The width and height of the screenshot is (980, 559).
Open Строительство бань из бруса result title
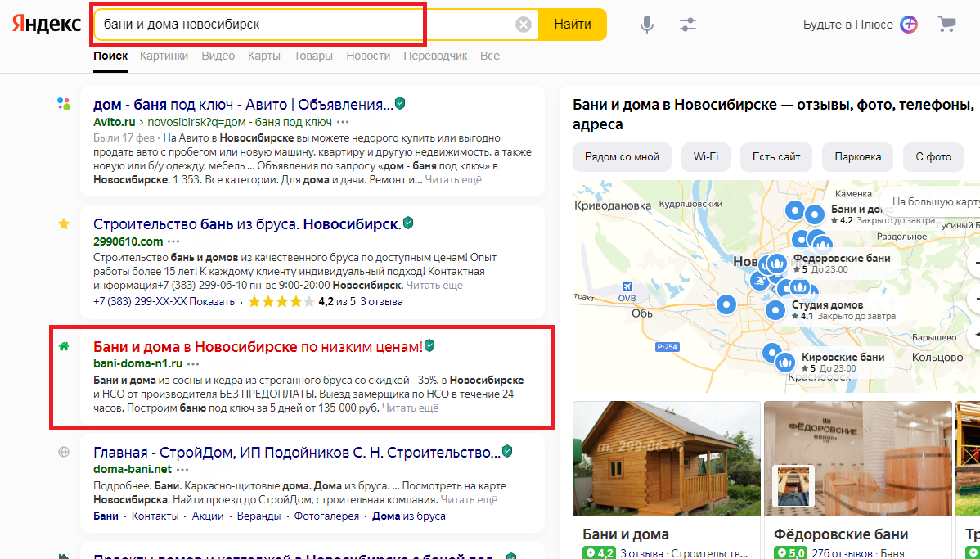pyautogui.click(x=247, y=224)
